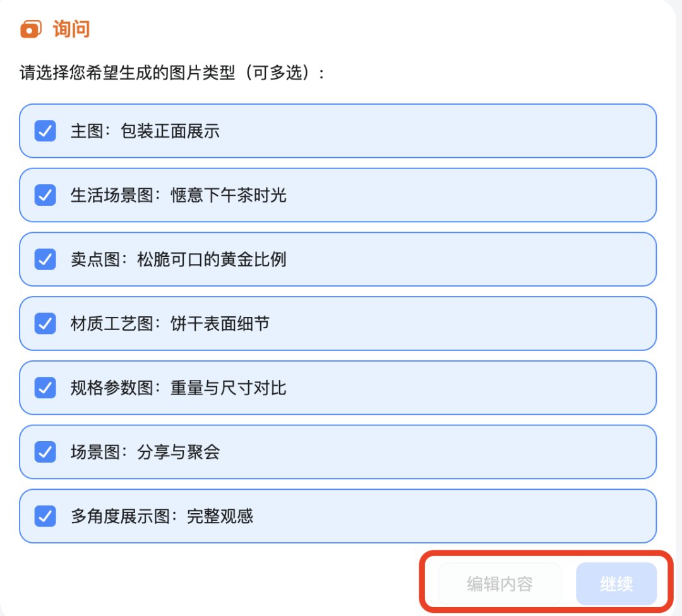
Task: Uncheck the 场景图：分享与聚会 checkbox
Action: [45, 452]
